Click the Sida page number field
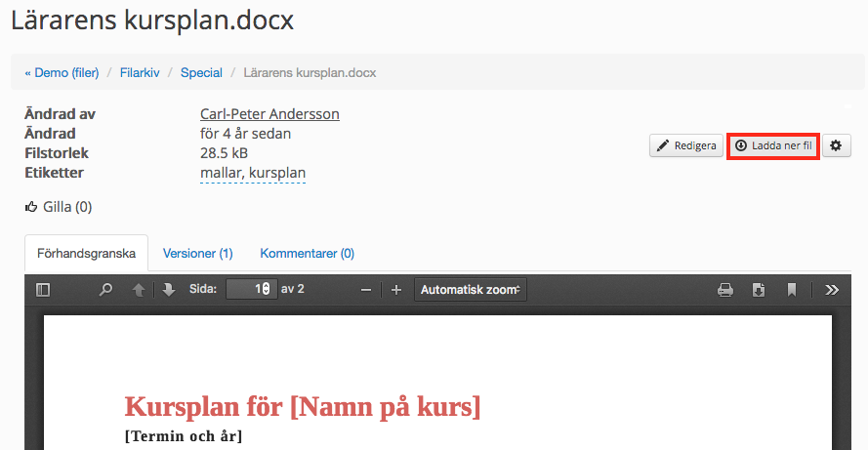This screenshot has height=450, width=868. tap(251, 289)
